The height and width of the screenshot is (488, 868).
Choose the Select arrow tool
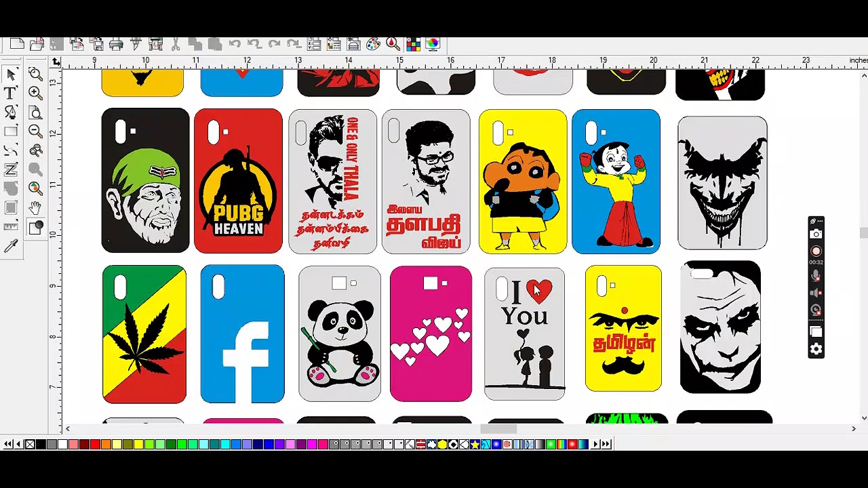(11, 75)
